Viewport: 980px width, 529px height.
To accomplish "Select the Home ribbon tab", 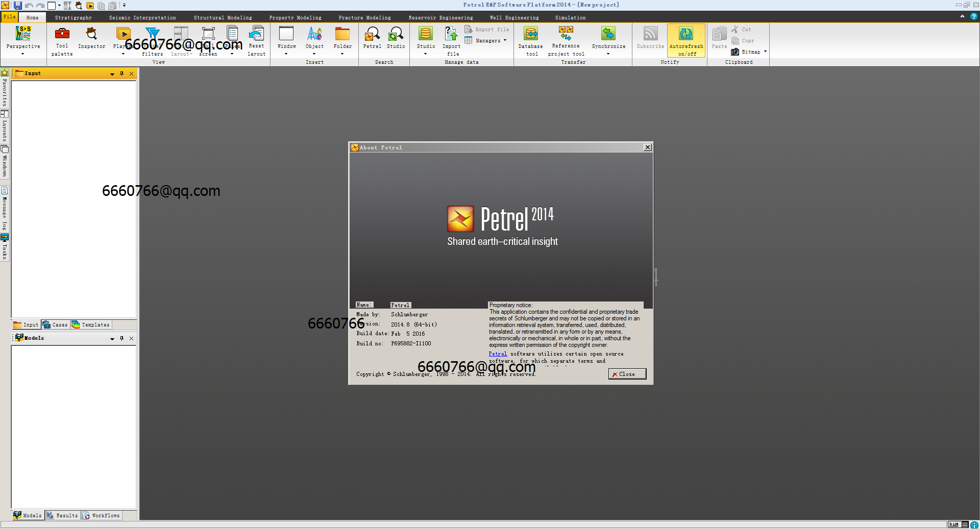I will 32,17.
